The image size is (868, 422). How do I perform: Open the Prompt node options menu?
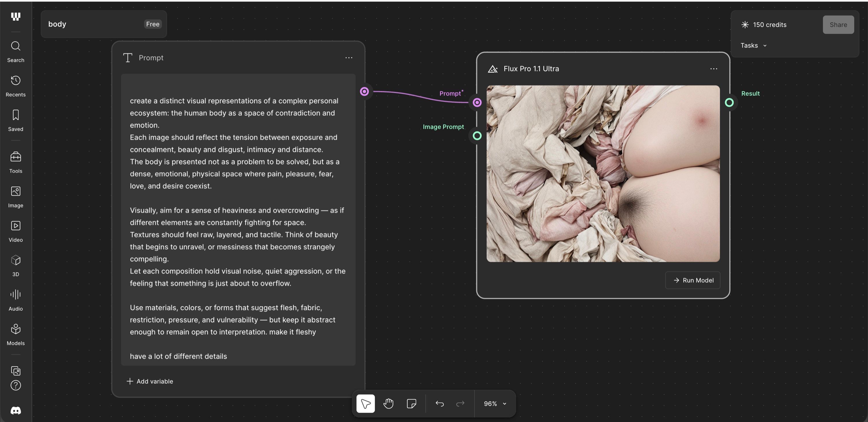coord(349,58)
